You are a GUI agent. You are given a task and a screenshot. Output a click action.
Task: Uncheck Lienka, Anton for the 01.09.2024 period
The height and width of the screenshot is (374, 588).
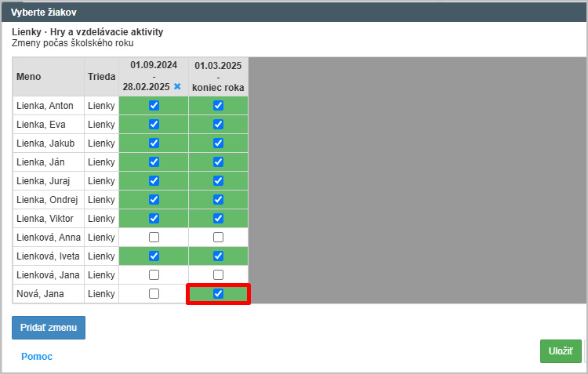154,106
